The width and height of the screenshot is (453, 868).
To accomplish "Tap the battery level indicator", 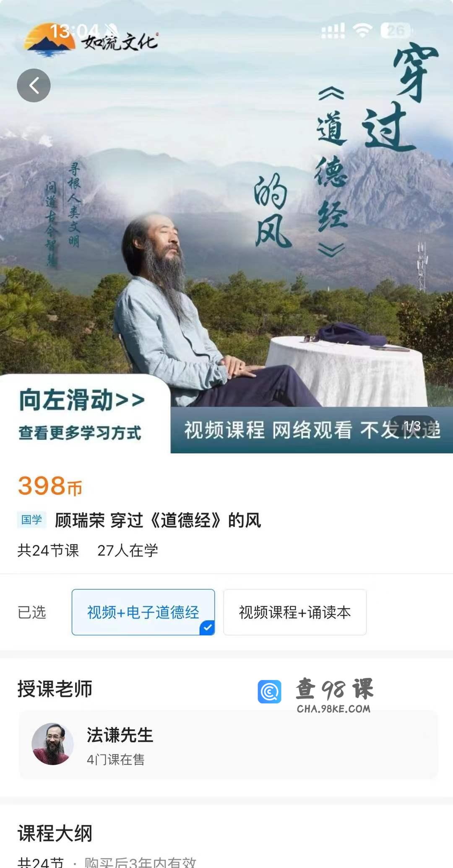I will 396,31.
